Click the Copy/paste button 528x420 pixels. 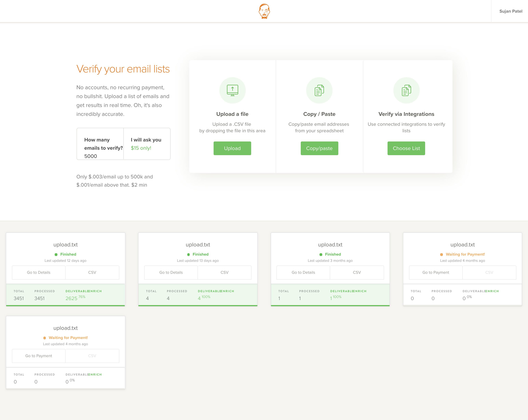pyautogui.click(x=319, y=148)
